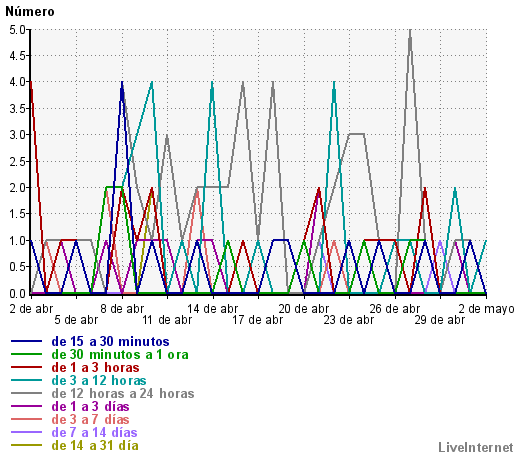Click the 'de 30 minutos a 1 ora' legend label
Screen dimensions: 520x457
tap(120, 355)
